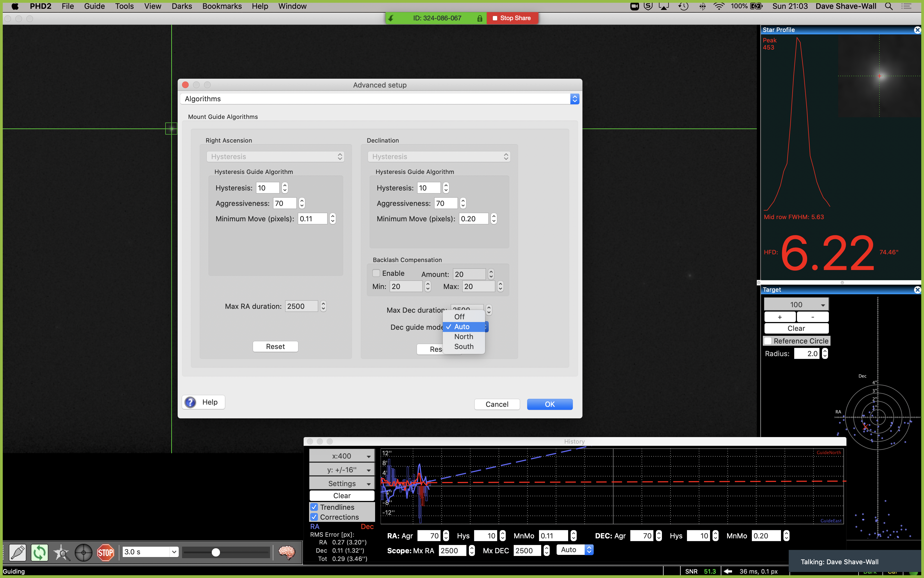Screen dimensions: 924x578
Task: Click the RA Hysteresis value field
Action: tap(268, 188)
